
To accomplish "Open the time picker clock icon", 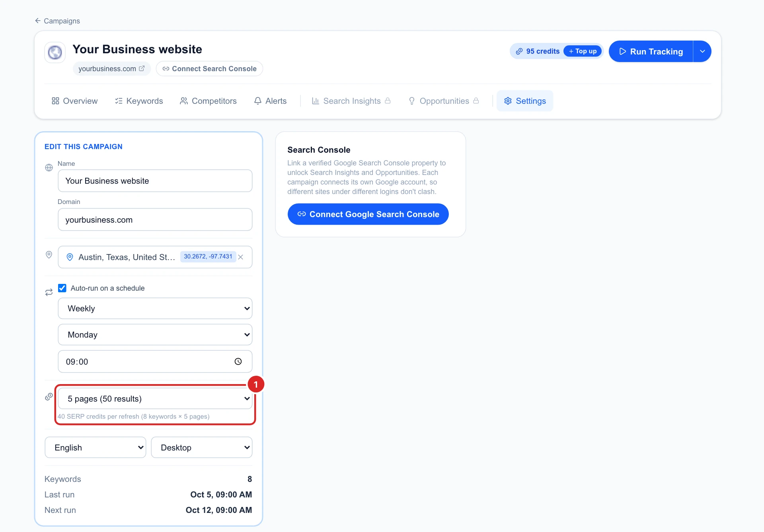I will click(238, 361).
